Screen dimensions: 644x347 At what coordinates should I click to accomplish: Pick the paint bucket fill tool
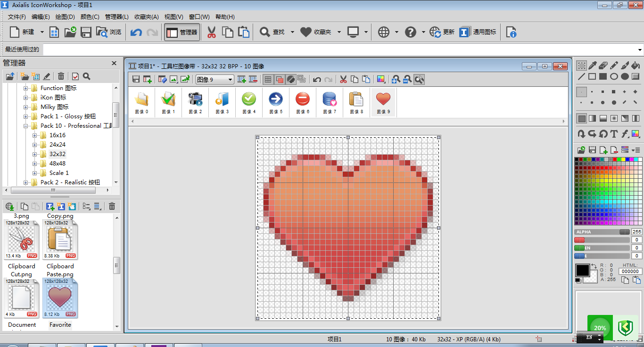pyautogui.click(x=636, y=66)
